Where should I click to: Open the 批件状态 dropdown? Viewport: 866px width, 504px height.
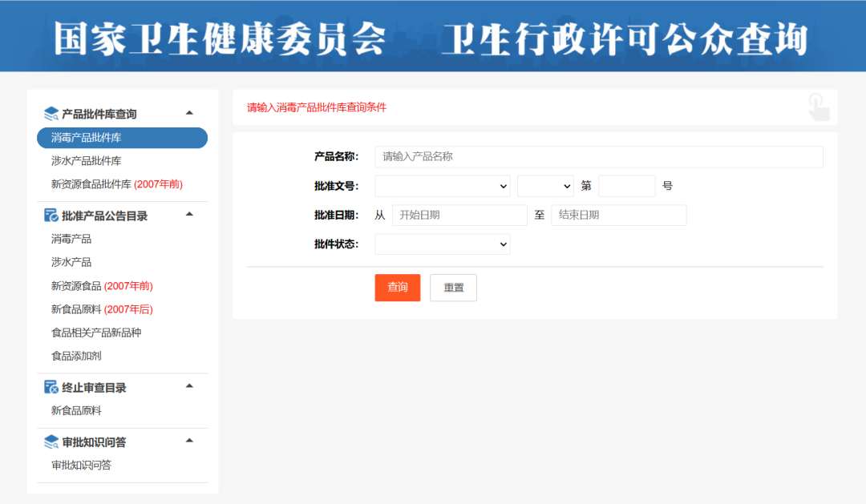[443, 244]
